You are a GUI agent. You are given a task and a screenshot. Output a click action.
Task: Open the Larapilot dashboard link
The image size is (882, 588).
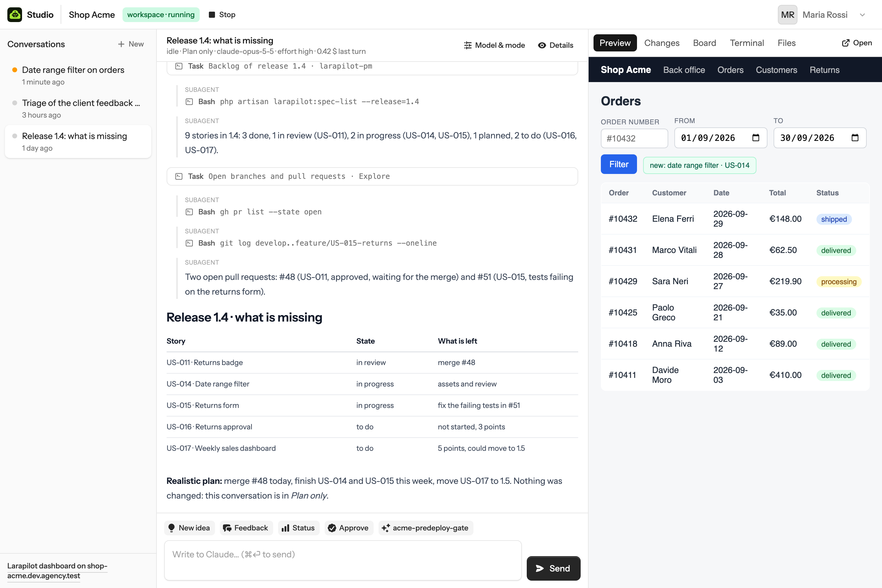click(x=57, y=570)
